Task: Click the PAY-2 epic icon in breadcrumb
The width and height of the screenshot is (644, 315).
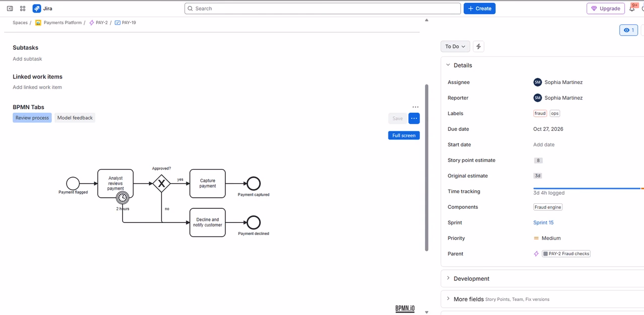Action: 91,23
